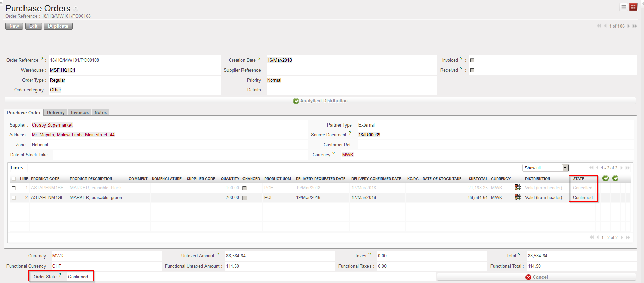The image size is (644, 283).
Task: Click the red form view icon
Action: 633,7
